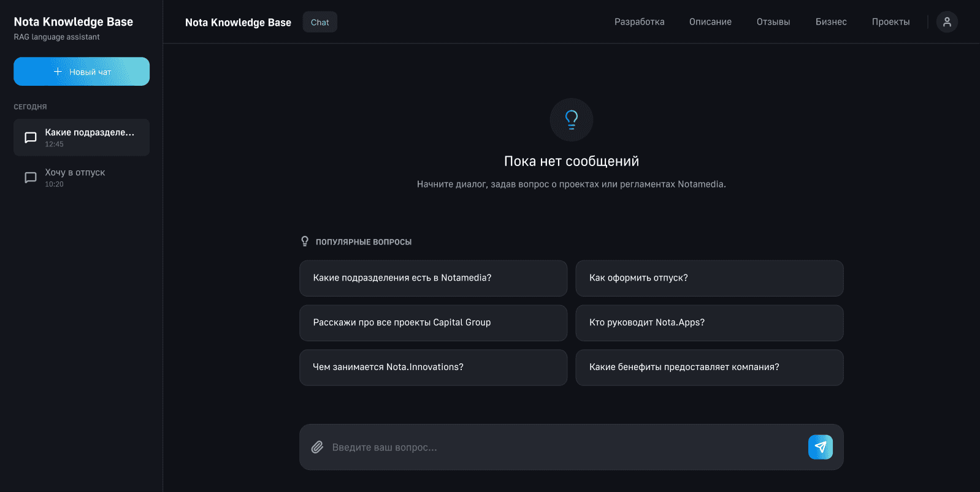This screenshot has height=492, width=980.
Task: Select question Какие бенефиты предоставляет компания?
Action: point(710,368)
